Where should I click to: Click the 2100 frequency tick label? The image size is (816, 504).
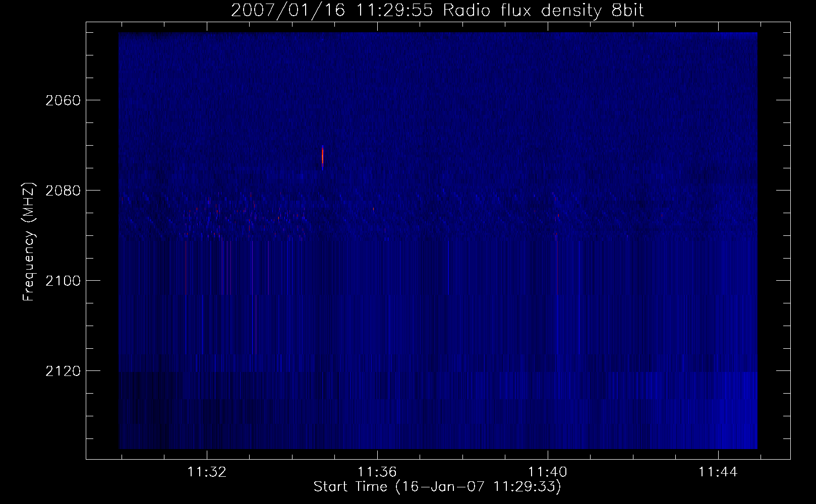[63, 281]
